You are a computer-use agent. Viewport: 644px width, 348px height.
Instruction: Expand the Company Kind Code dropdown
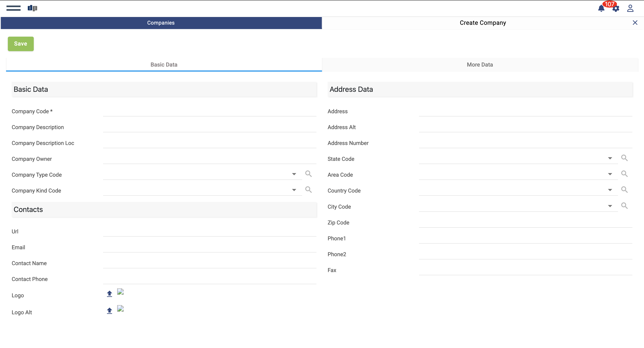(294, 190)
